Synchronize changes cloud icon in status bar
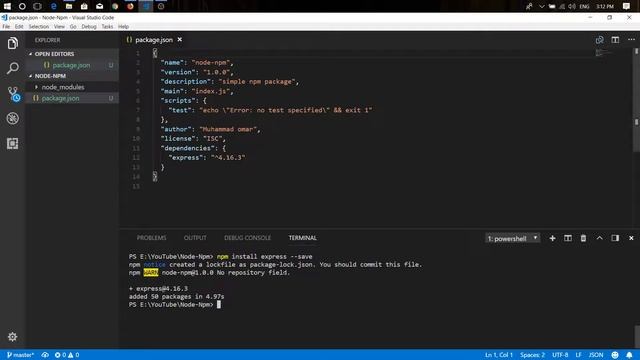 pyautogui.click(x=45, y=355)
